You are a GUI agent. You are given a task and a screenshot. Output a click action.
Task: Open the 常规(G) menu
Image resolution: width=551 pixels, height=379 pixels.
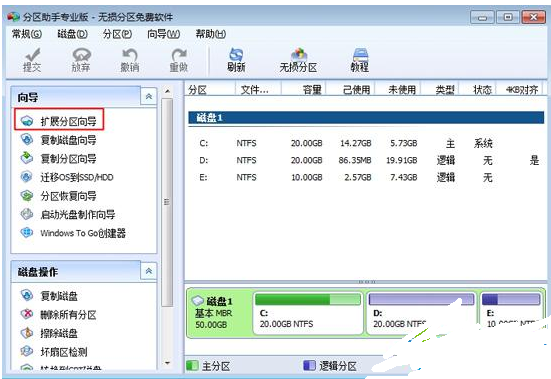(27, 34)
